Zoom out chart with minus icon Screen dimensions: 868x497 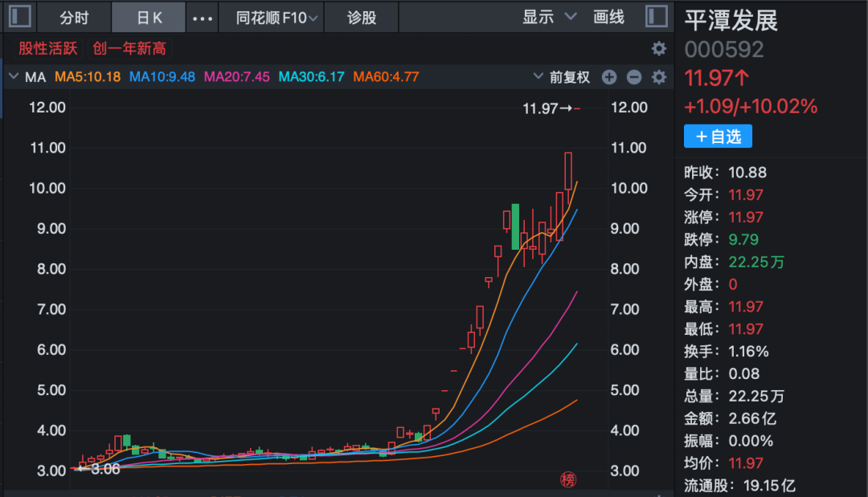tap(634, 77)
